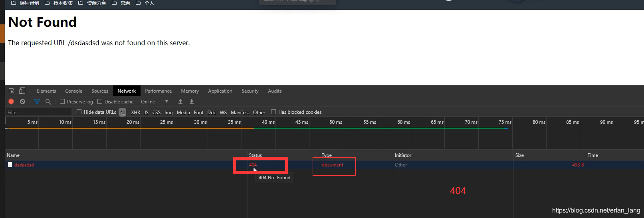Viewport: 644px width, 218px height.
Task: Switch to the Elements tab
Action: (x=46, y=91)
